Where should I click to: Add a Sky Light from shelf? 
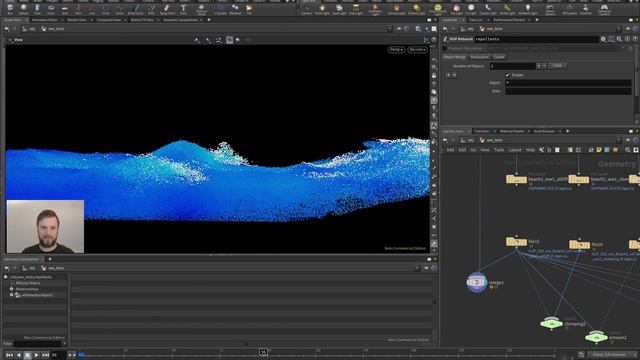[456, 9]
